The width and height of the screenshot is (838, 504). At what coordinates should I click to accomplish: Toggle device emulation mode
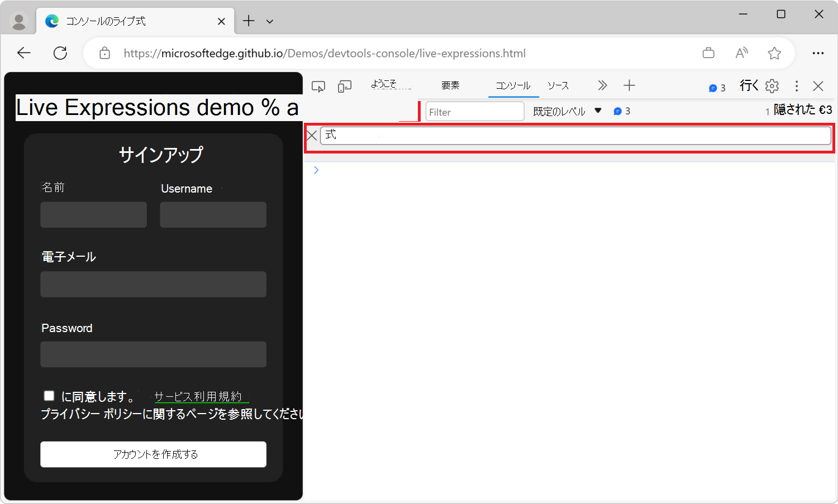pos(345,86)
